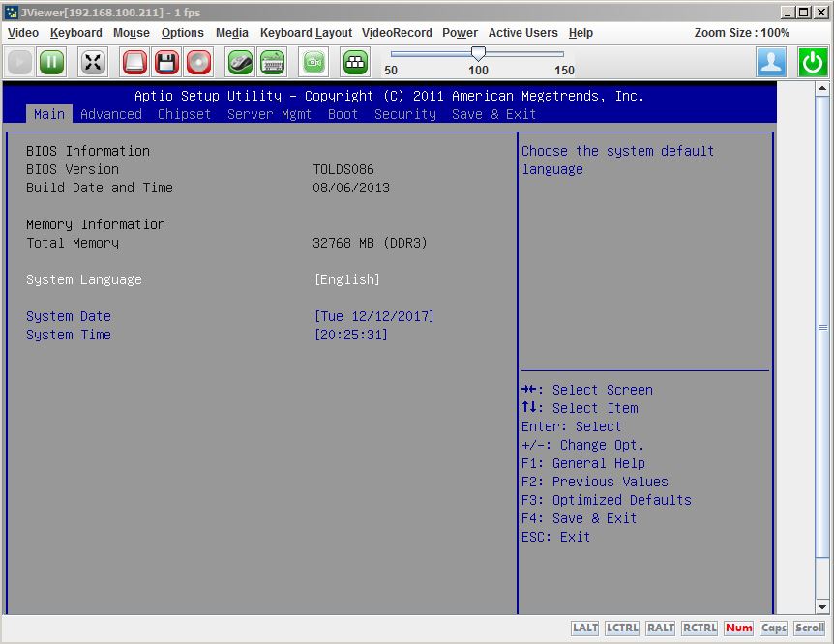
Task: Click the ESC: Exit help text
Action: [555, 537]
